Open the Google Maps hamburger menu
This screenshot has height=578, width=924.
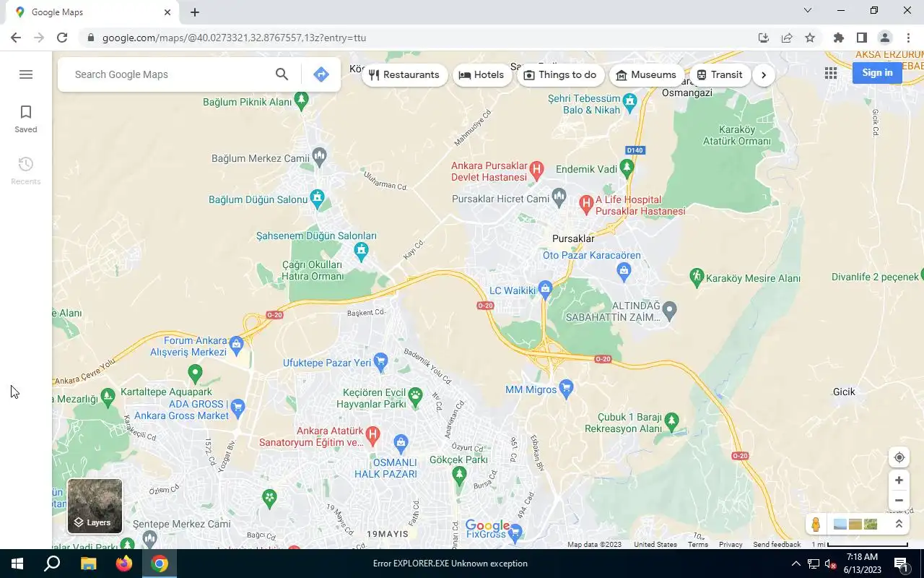26,74
